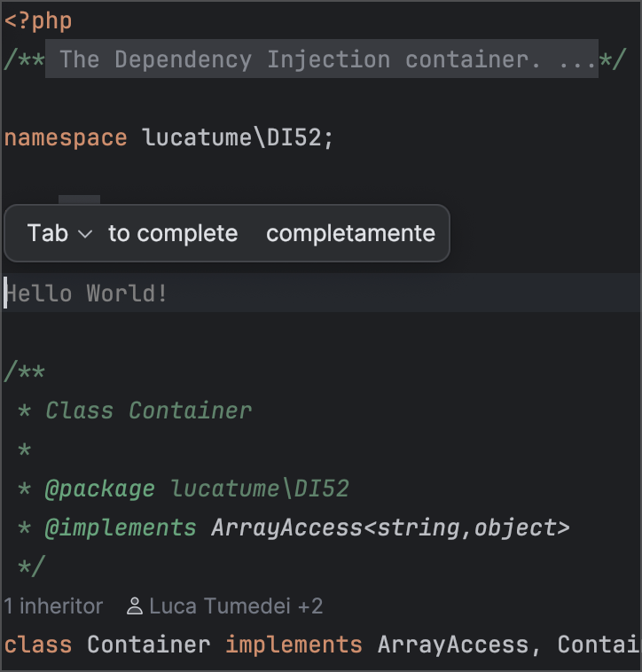The image size is (642, 672).
Task: Click the ellipsis in the folded comment
Action: coord(576,59)
